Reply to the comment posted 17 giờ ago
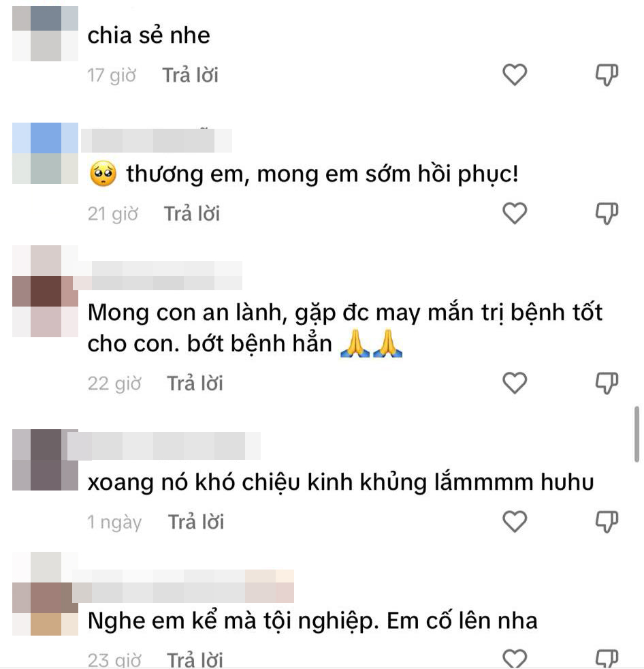This screenshot has height=669, width=644. (190, 75)
